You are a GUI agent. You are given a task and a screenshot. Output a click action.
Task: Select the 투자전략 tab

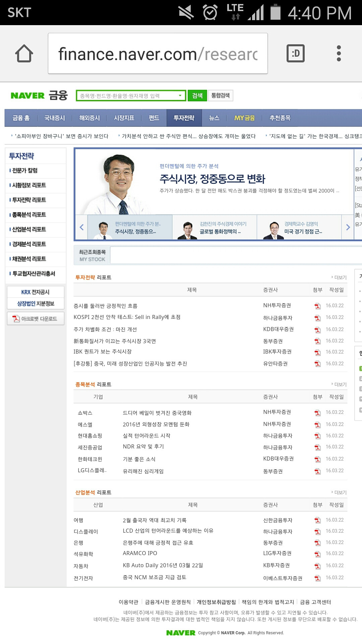point(184,118)
